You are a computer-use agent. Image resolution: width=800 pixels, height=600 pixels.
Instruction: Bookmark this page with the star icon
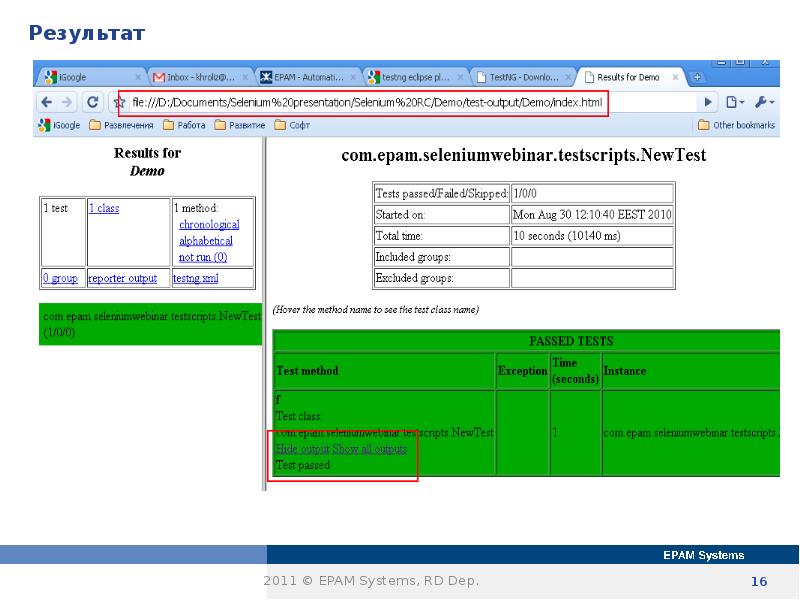(116, 102)
